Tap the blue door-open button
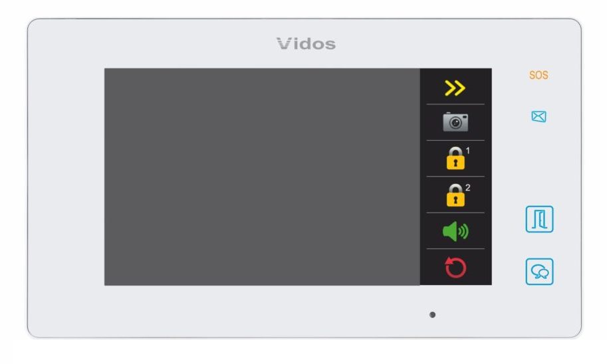The width and height of the screenshot is (607, 364). pyautogui.click(x=539, y=219)
